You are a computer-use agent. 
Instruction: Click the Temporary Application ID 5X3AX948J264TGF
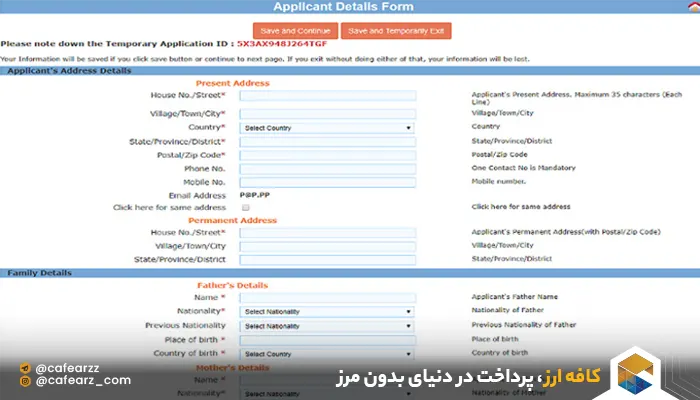(x=282, y=44)
